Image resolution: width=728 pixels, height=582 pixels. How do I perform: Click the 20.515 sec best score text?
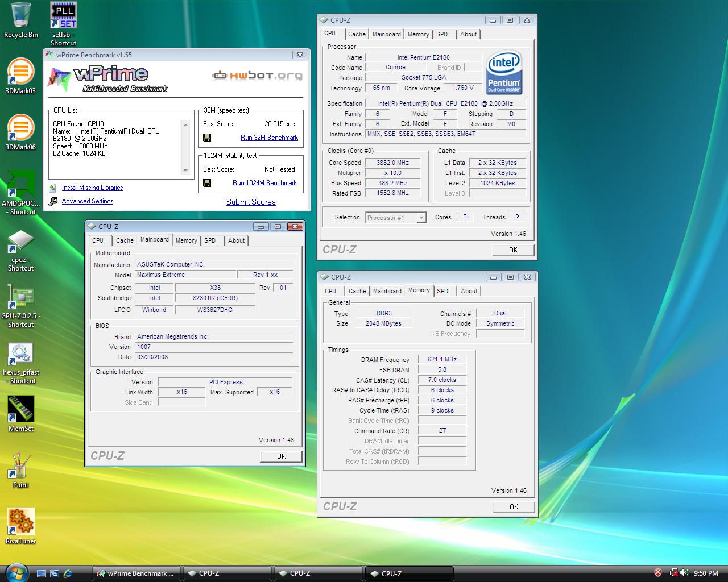(x=279, y=124)
